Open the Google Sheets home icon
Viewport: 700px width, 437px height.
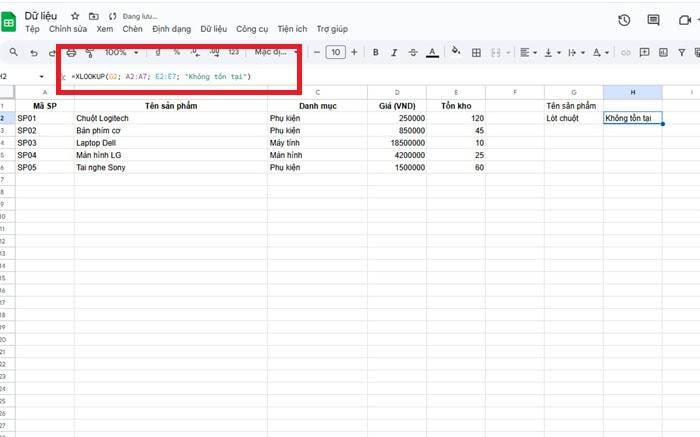(8, 22)
